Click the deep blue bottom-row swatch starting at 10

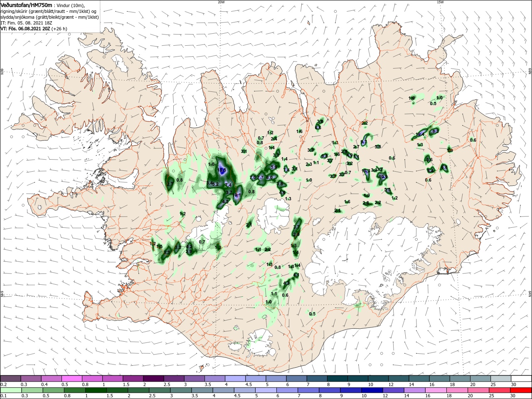click(x=373, y=391)
